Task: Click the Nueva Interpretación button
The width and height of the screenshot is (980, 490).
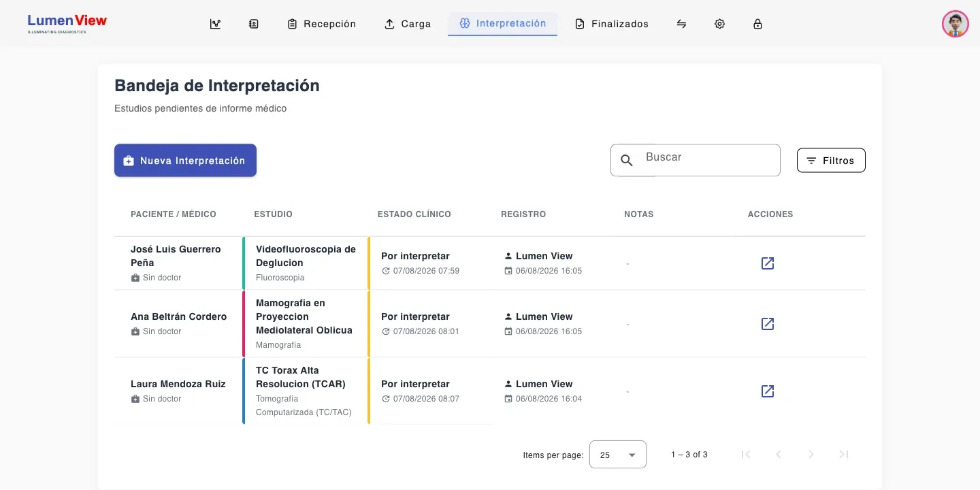Action: (185, 161)
